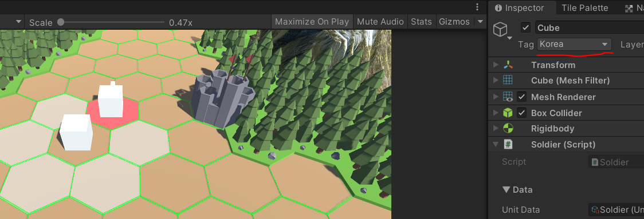The image size is (644, 219).
Task: Disable the Mesh Renderer checkbox
Action: (x=521, y=97)
